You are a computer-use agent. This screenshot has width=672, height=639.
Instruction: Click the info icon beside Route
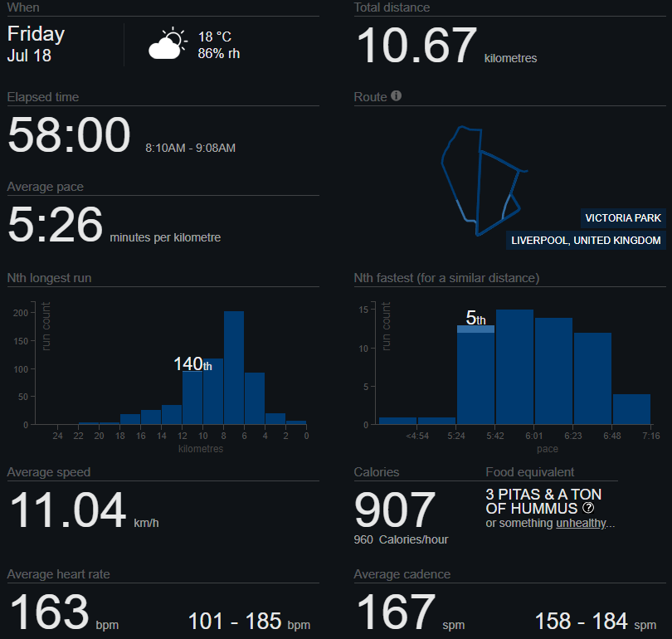(x=397, y=96)
